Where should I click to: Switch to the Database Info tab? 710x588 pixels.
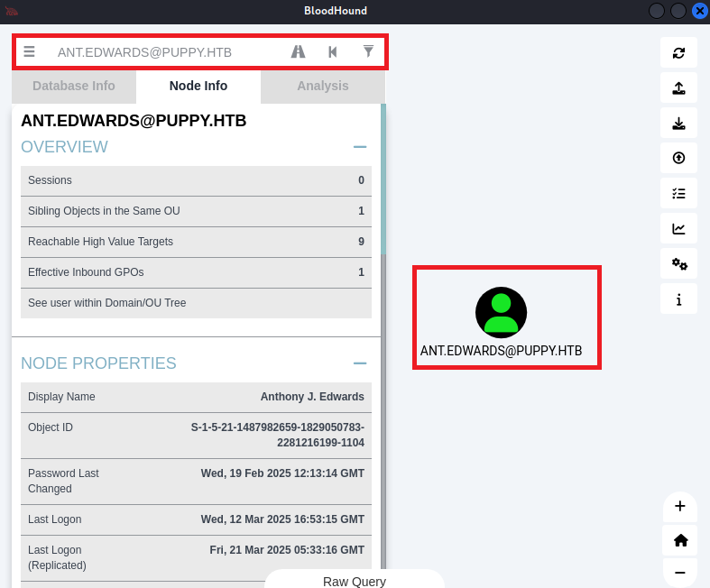(74, 87)
